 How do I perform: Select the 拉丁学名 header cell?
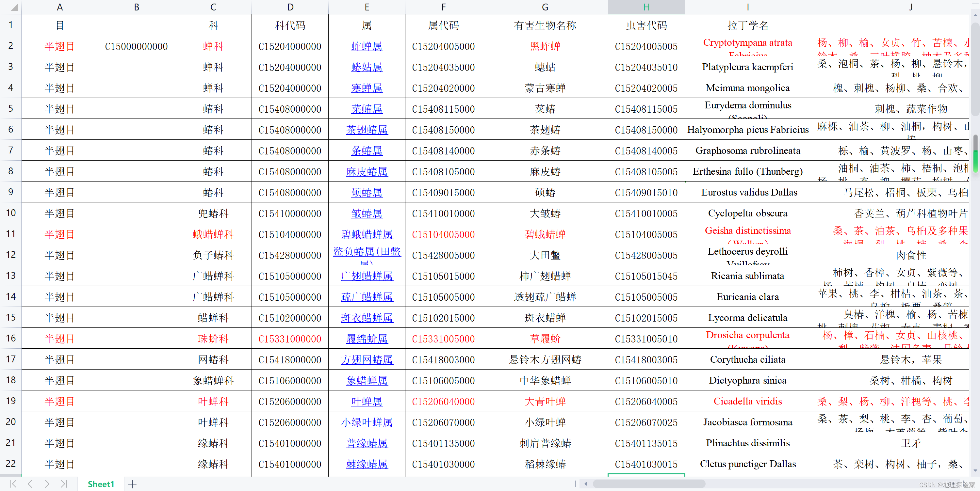(x=747, y=25)
